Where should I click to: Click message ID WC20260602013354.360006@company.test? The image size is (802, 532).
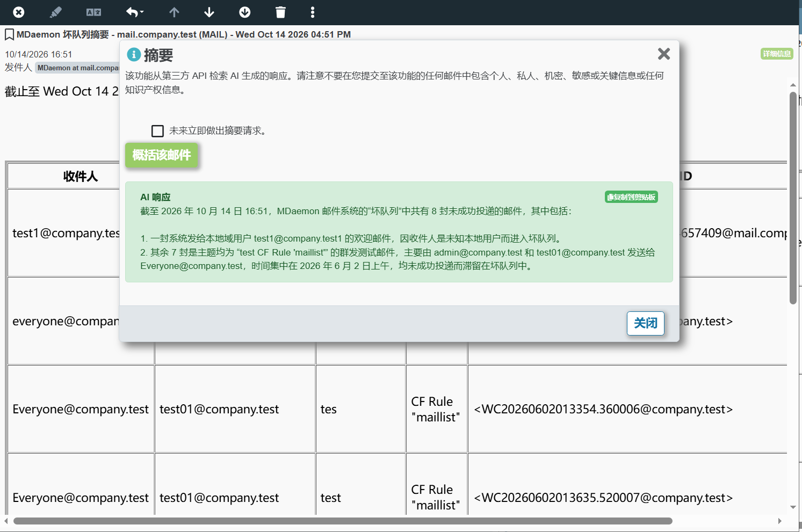[x=603, y=409]
